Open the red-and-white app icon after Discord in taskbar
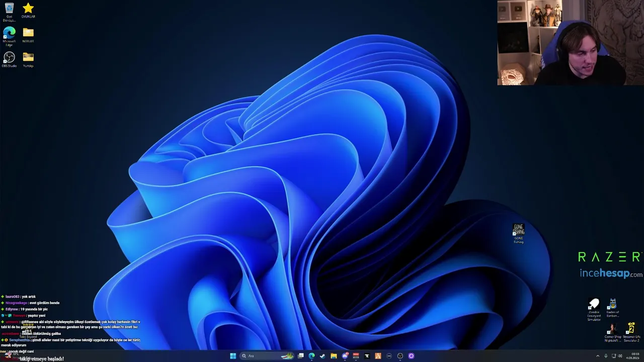 (x=356, y=356)
